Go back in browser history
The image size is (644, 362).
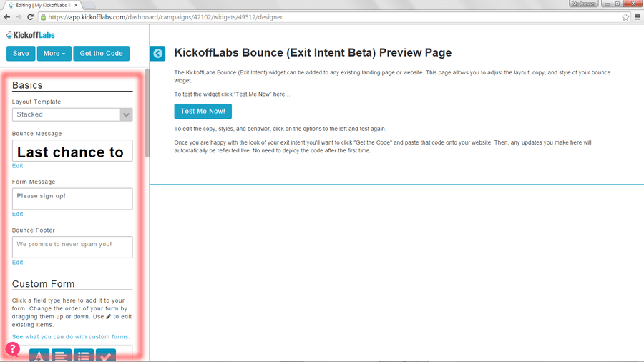(x=7, y=17)
